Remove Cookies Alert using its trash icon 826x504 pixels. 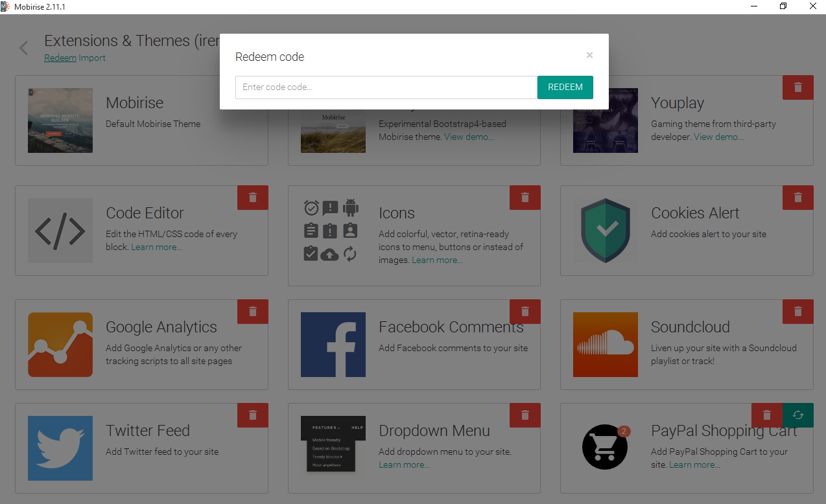pos(798,198)
